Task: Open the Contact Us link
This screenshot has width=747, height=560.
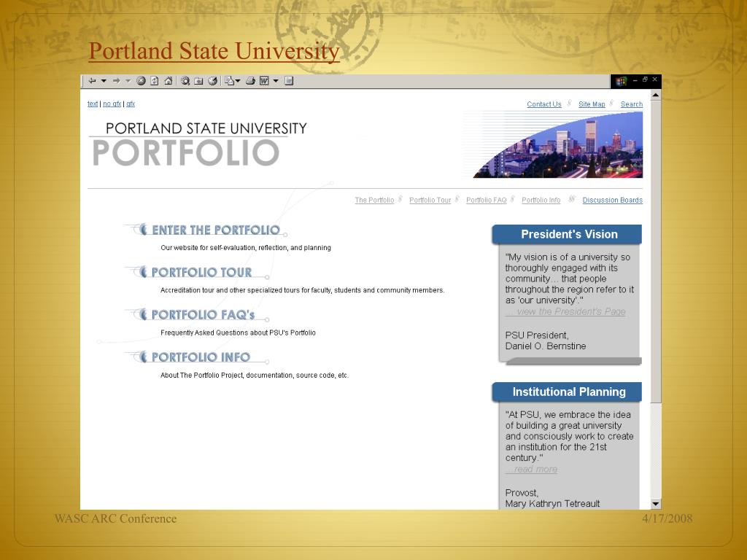Action: [544, 104]
